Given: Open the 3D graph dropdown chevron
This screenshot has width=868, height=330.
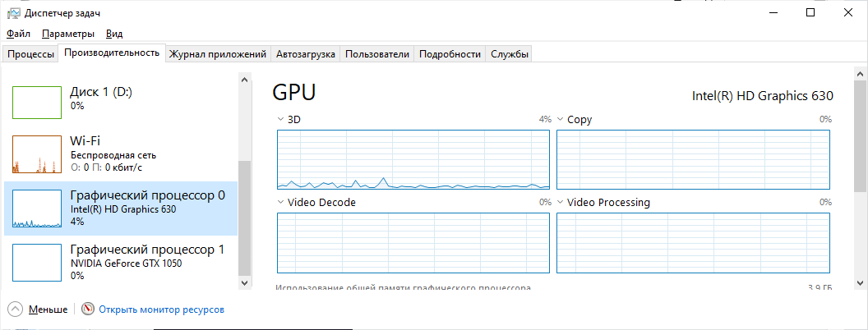Looking at the screenshot, I should pyautogui.click(x=281, y=120).
